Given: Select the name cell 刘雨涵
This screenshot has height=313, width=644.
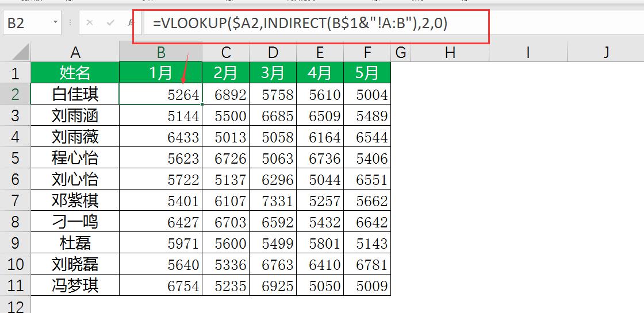Looking at the screenshot, I should [x=75, y=115].
